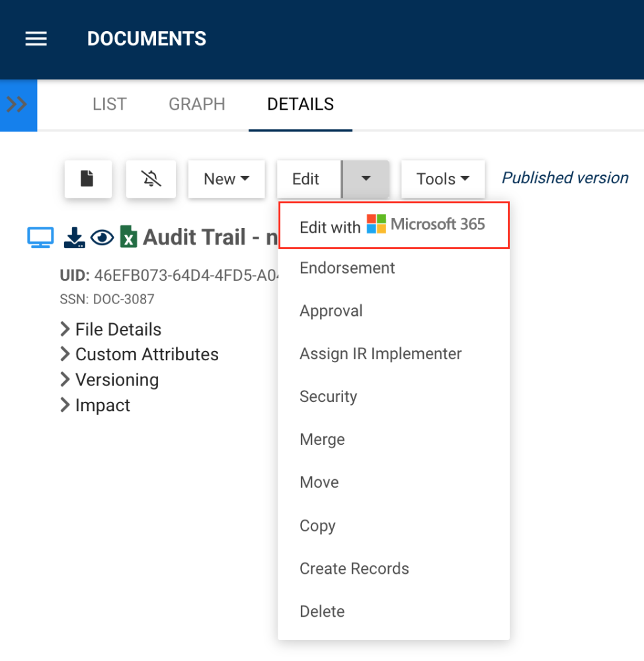Download the Audit Trail document
This screenshot has height=661, width=644.
point(74,237)
